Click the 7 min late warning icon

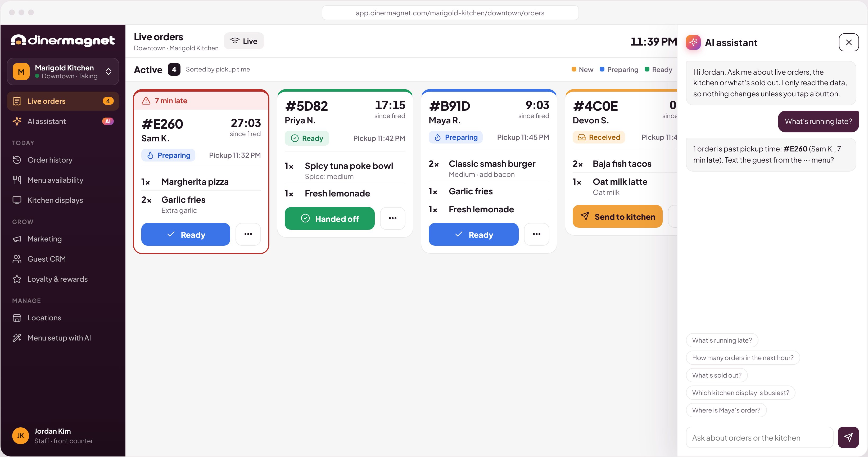(x=146, y=101)
